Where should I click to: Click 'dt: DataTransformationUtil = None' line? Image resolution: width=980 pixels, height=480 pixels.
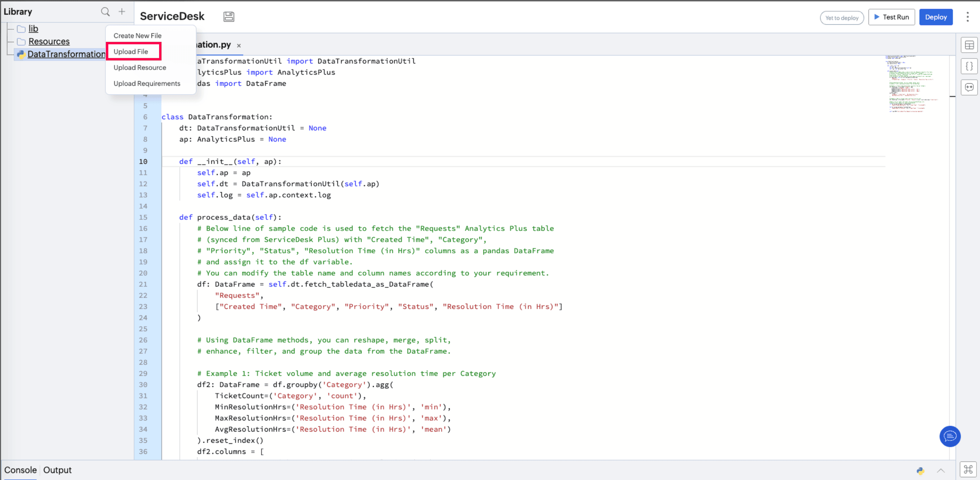253,128
